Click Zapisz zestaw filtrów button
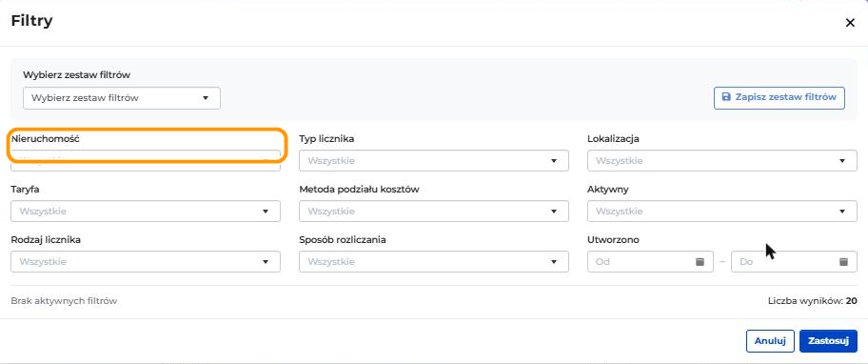This screenshot has width=868, height=364. tap(779, 97)
